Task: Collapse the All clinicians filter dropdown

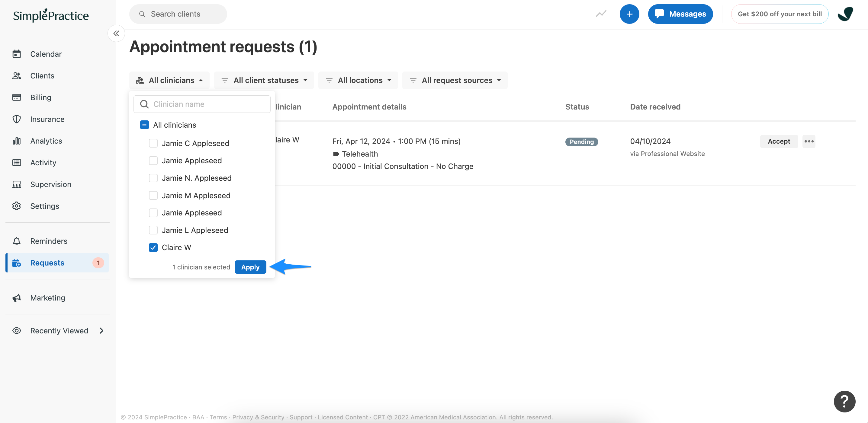Action: [x=169, y=80]
